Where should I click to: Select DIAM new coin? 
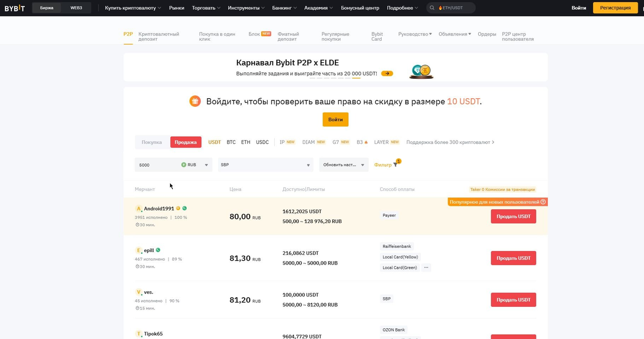coord(314,142)
